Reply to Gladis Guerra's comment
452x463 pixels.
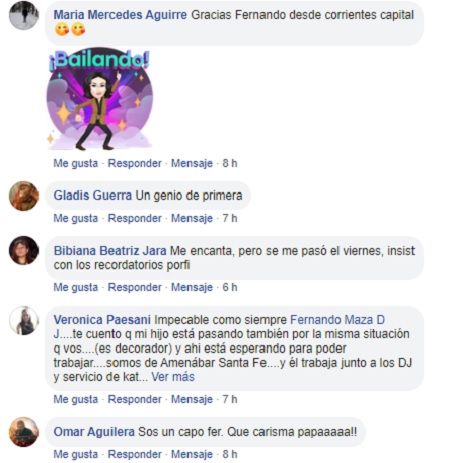click(135, 218)
